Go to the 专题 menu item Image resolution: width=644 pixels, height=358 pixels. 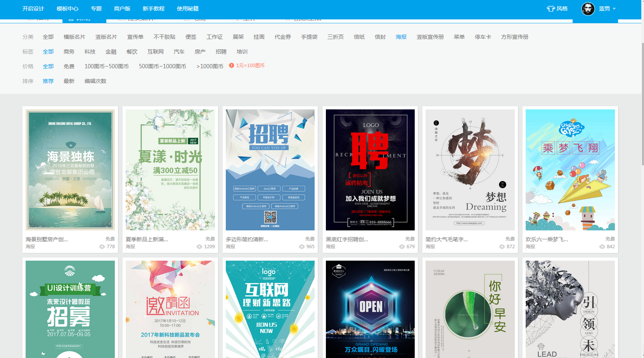tap(96, 9)
